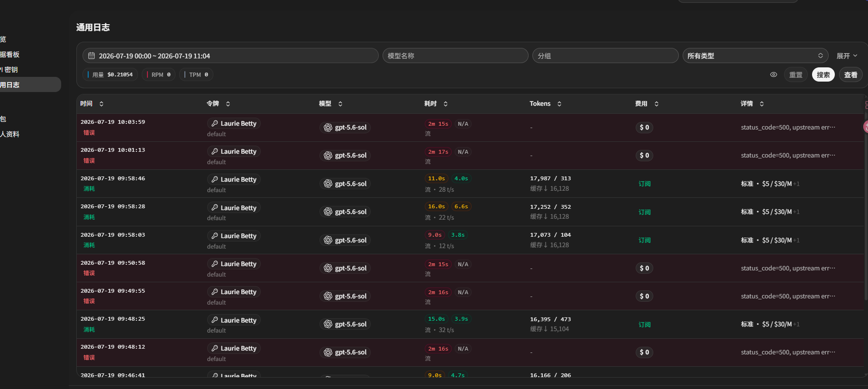Click OpenAI logo on 10:01:13 gpt-5.6-sol row
This screenshot has height=389, width=868.
pyautogui.click(x=328, y=155)
